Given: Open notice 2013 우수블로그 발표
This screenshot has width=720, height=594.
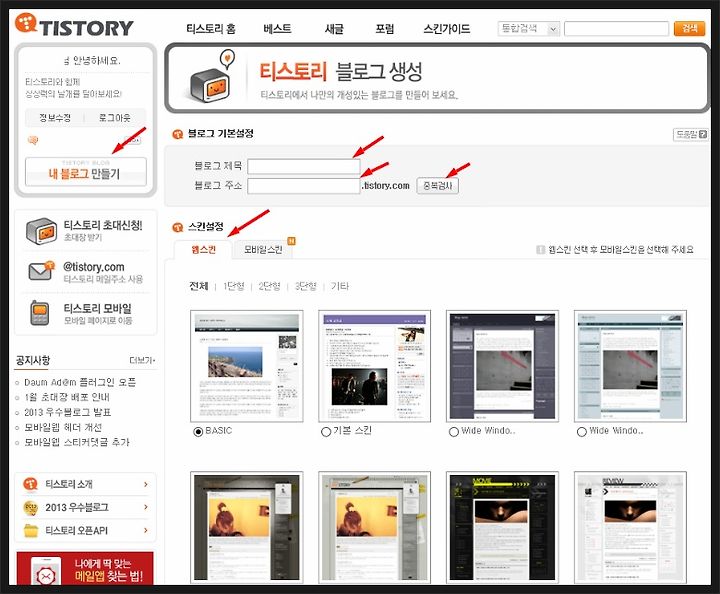Looking at the screenshot, I should point(68,412).
